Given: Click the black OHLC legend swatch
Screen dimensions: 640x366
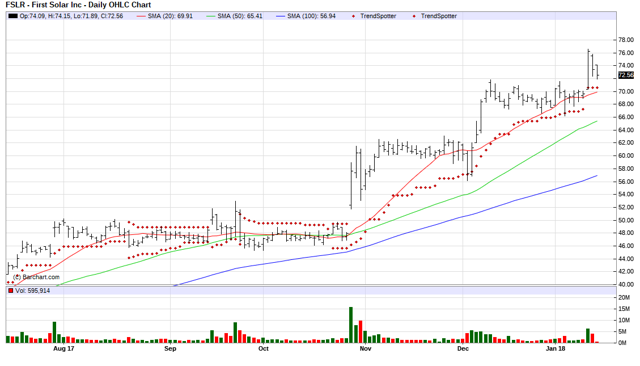Looking at the screenshot, I should click(13, 16).
